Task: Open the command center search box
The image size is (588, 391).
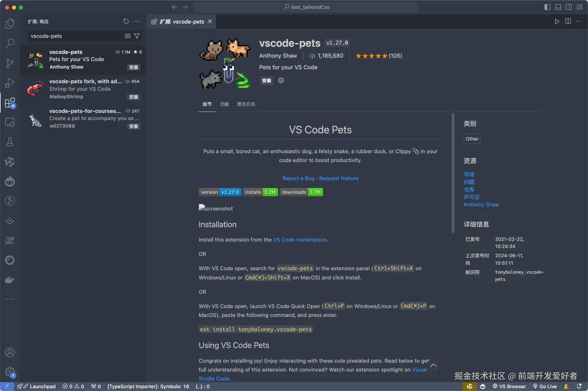Action: coord(306,7)
